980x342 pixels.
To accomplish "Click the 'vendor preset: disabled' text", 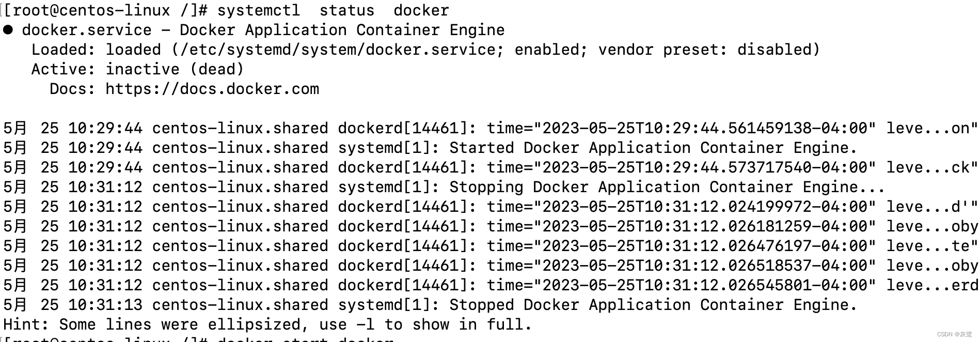I will coord(704,50).
